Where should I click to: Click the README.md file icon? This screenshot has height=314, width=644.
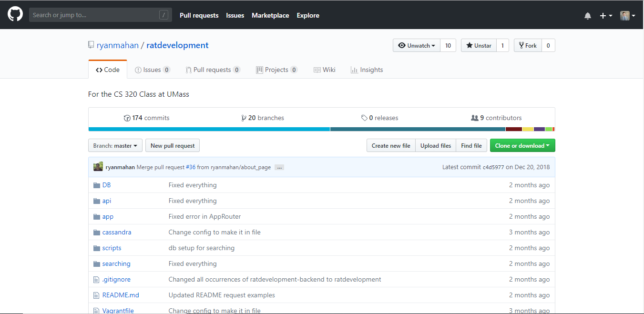coord(96,295)
